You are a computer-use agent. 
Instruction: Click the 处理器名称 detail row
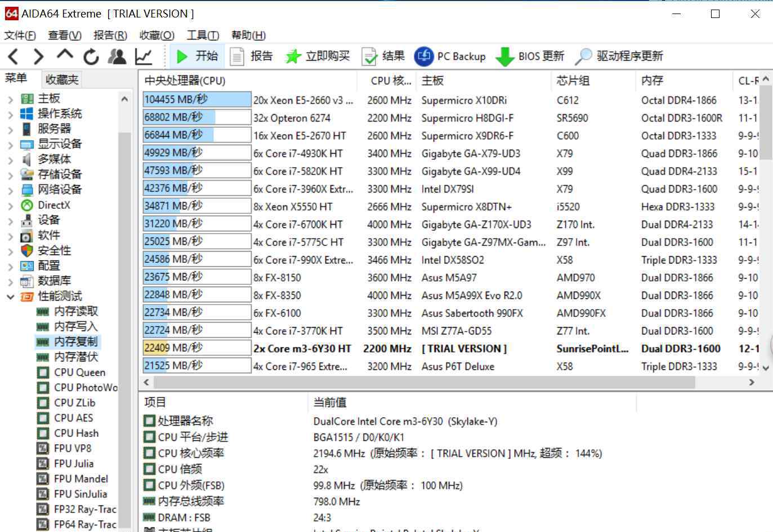[x=387, y=421]
